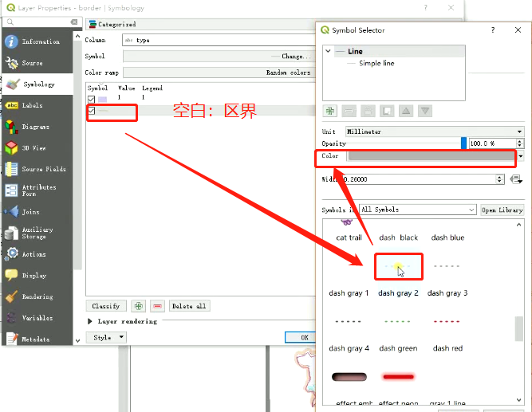The width and height of the screenshot is (532, 412).
Task: Click the Variables icon in sidebar
Action: point(11,318)
